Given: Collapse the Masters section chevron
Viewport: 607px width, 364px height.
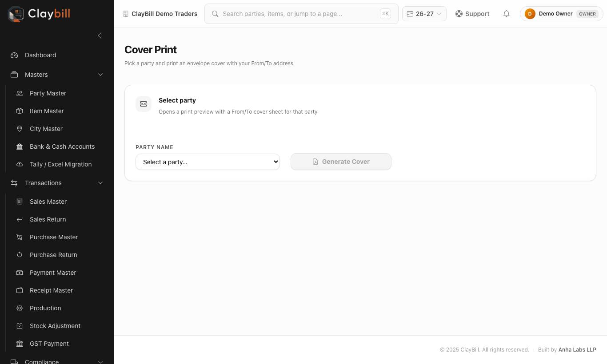Looking at the screenshot, I should 100,75.
